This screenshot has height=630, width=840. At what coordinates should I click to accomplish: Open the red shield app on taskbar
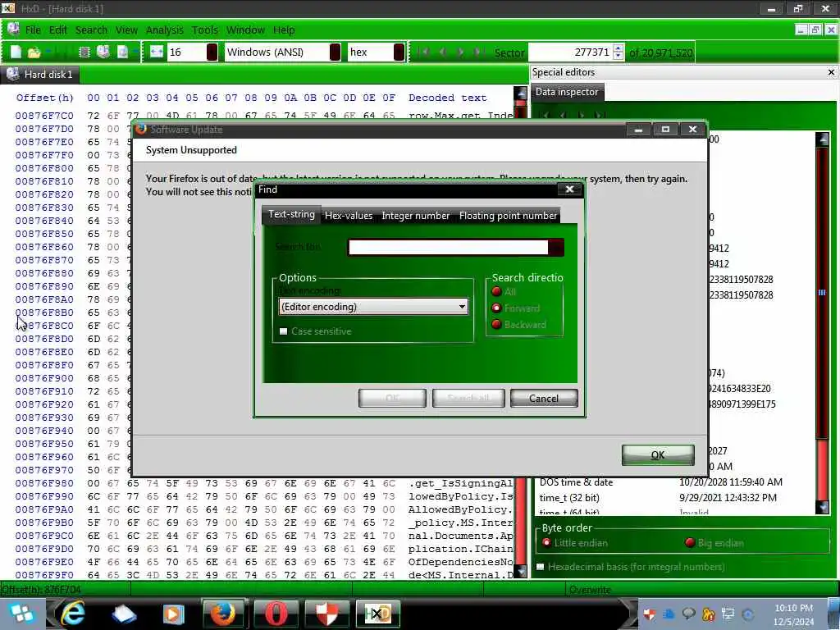(326, 614)
